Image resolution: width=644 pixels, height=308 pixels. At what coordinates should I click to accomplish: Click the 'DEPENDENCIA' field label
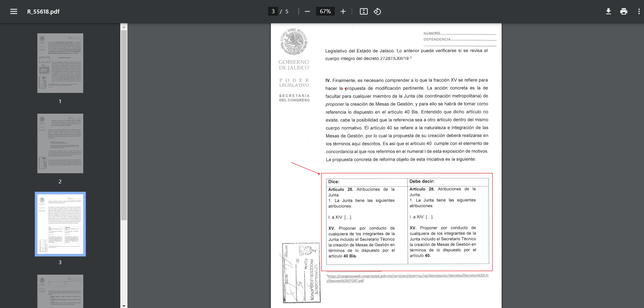437,39
